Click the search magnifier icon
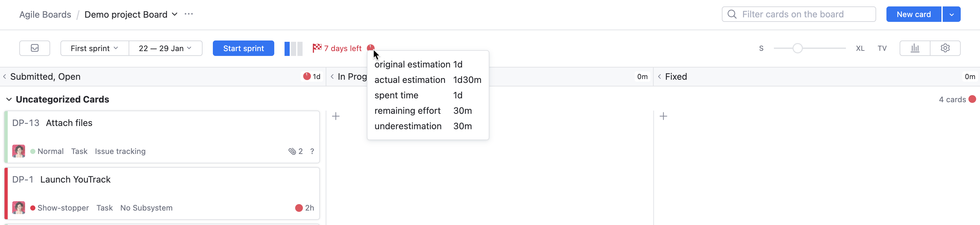Image resolution: width=980 pixels, height=225 pixels. point(731,14)
